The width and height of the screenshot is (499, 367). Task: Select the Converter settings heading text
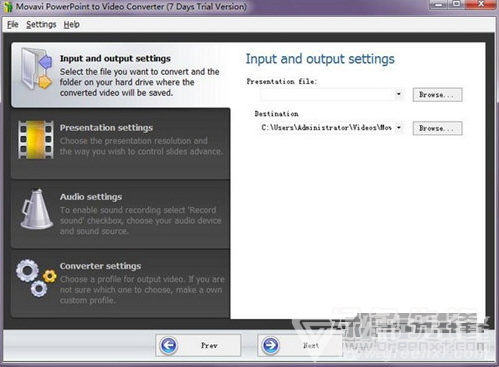click(100, 266)
